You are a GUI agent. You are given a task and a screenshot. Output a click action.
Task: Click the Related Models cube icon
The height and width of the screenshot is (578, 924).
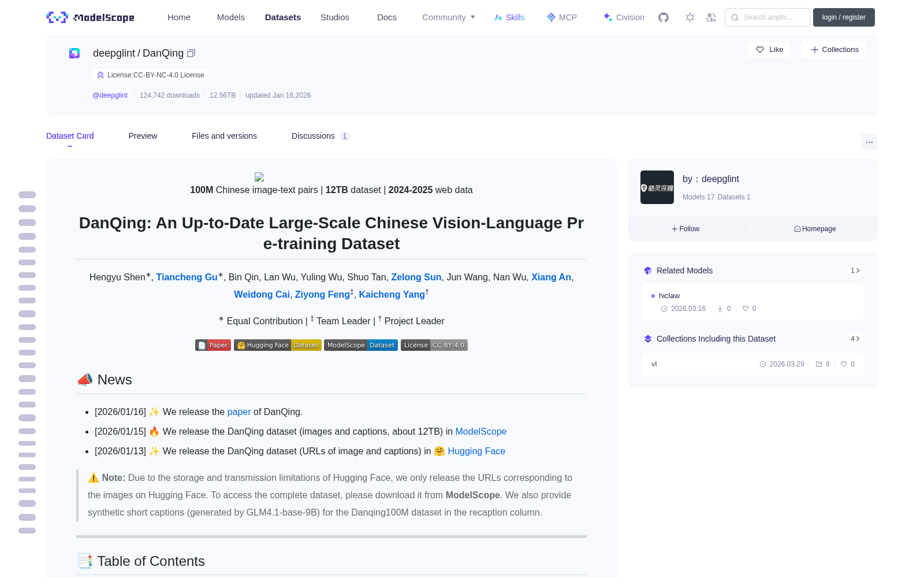pos(648,271)
